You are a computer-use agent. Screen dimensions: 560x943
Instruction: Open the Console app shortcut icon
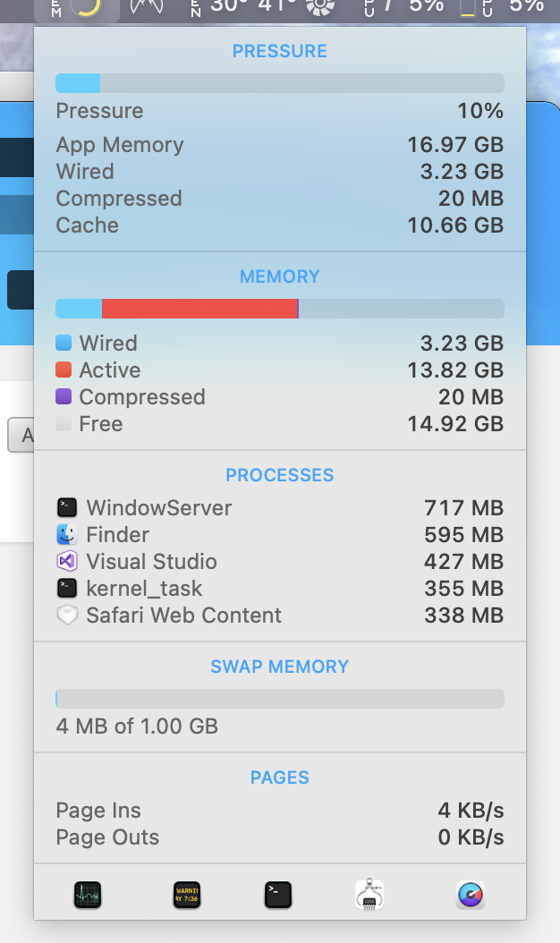pyautogui.click(x=186, y=895)
